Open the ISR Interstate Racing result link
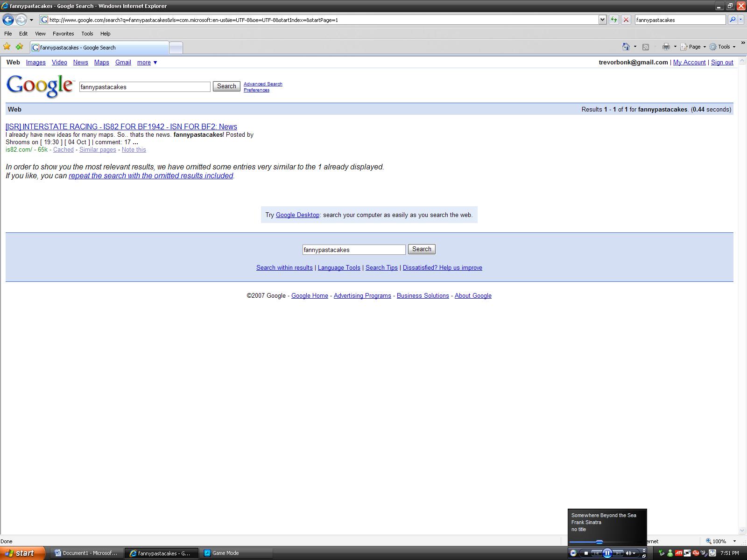This screenshot has width=747, height=560. (x=121, y=126)
